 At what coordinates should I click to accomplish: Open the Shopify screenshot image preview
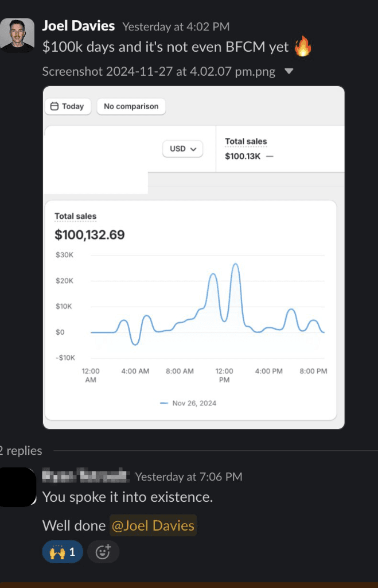pos(193,257)
